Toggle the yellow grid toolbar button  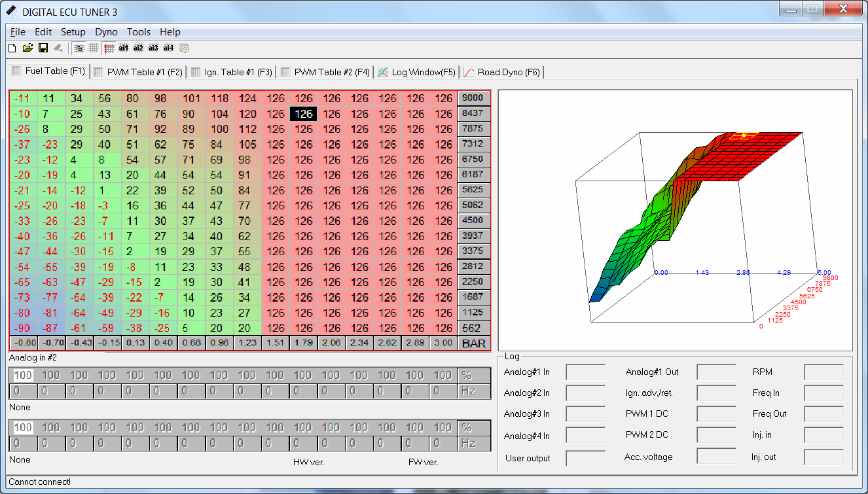[94, 48]
